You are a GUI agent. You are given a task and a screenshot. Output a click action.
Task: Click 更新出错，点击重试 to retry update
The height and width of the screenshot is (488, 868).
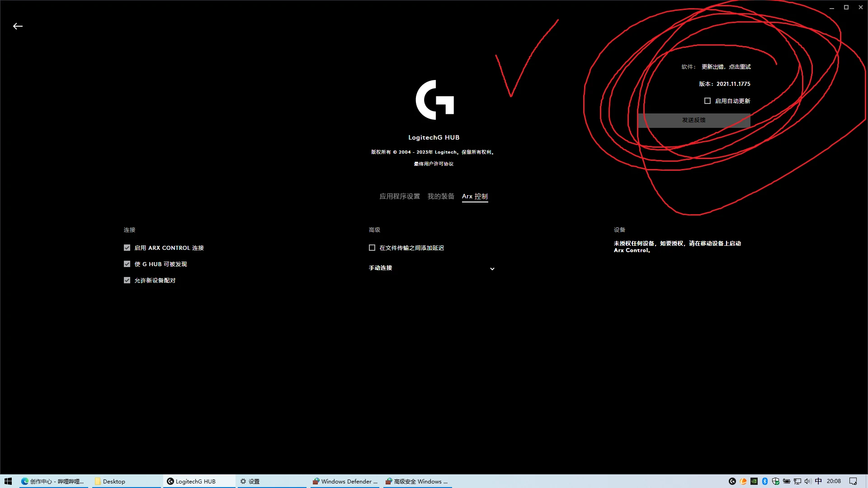pyautogui.click(x=726, y=67)
